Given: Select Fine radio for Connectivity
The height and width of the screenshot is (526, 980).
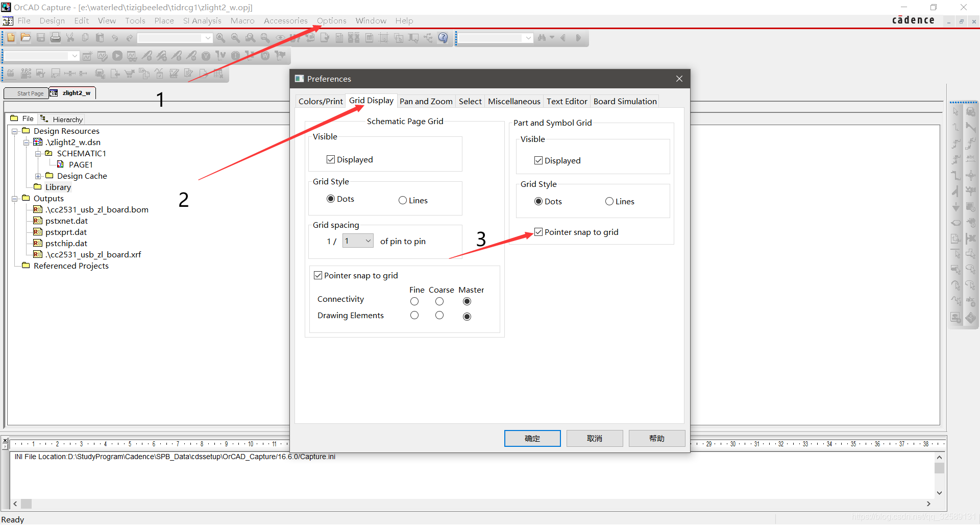Looking at the screenshot, I should (414, 302).
